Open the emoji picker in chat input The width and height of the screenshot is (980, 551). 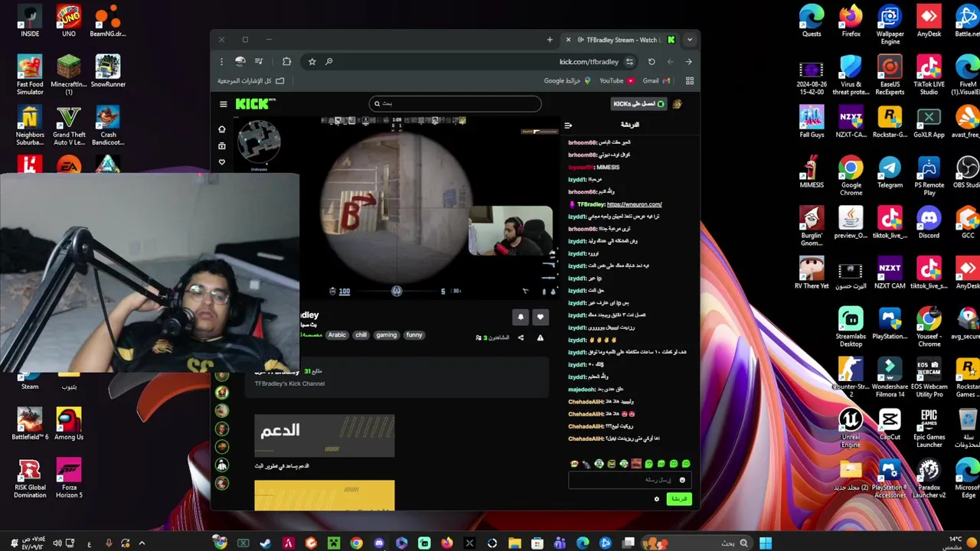pos(682,480)
